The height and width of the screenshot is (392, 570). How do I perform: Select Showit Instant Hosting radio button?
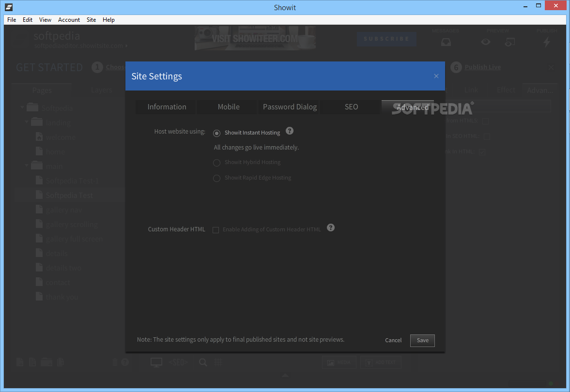point(216,133)
